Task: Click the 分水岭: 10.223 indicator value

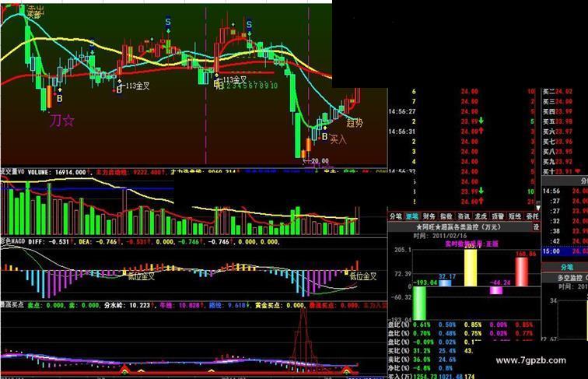Action: pos(127,305)
